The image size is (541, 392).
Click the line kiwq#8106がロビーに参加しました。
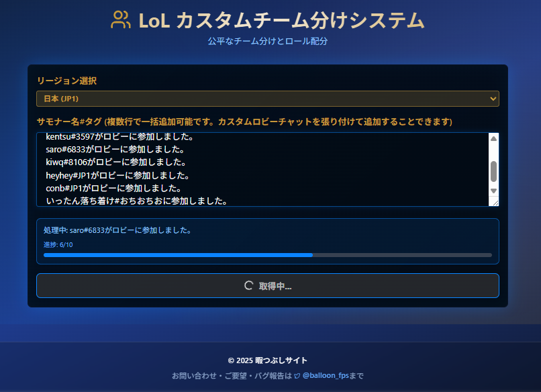tap(116, 162)
